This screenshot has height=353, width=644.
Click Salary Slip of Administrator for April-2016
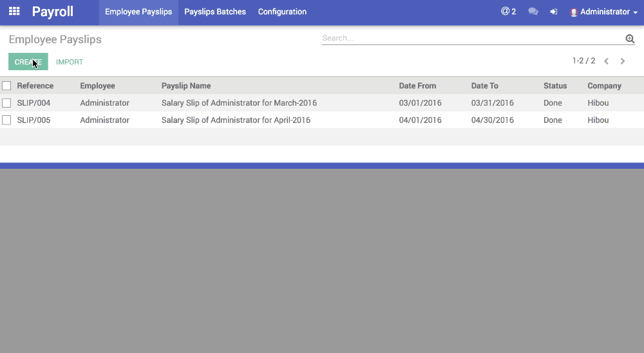point(236,120)
